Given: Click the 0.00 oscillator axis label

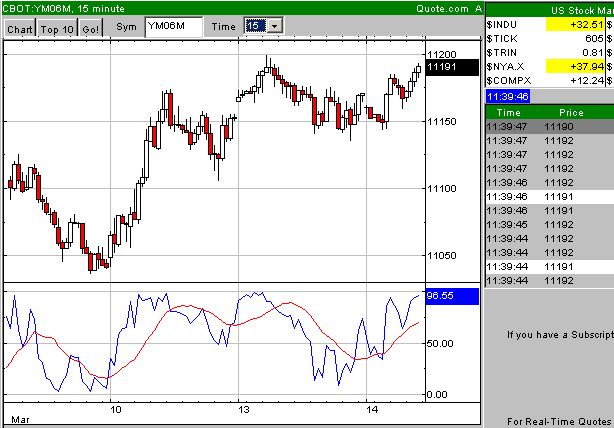Looking at the screenshot, I should (437, 395).
